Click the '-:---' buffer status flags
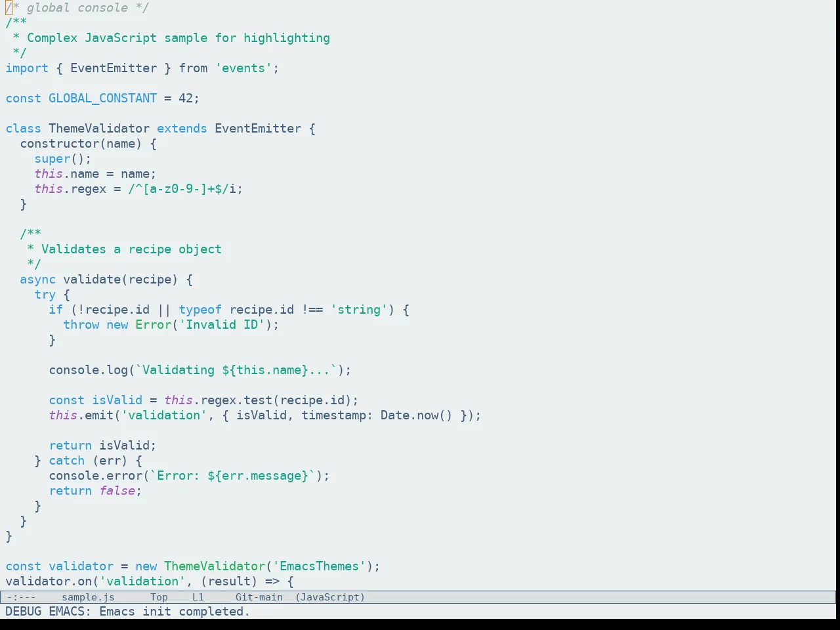Image resolution: width=840 pixels, height=630 pixels. 21,597
